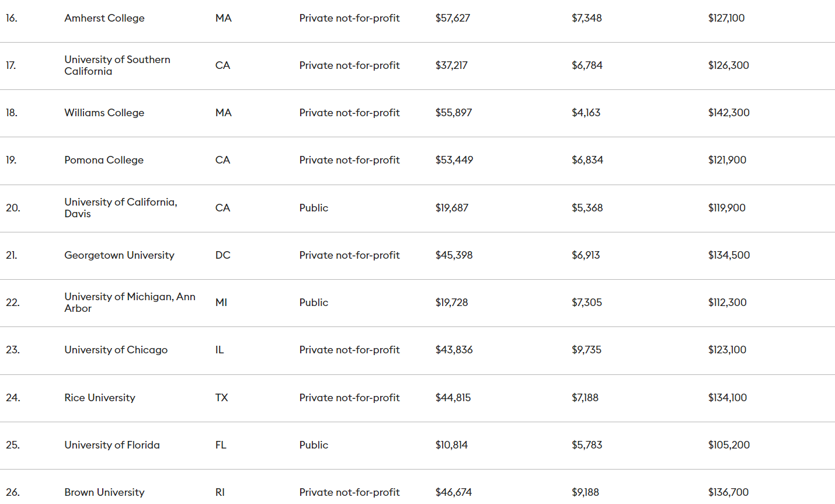Click the $57,627 cost for Amherst
The image size is (835, 504).
(453, 18)
